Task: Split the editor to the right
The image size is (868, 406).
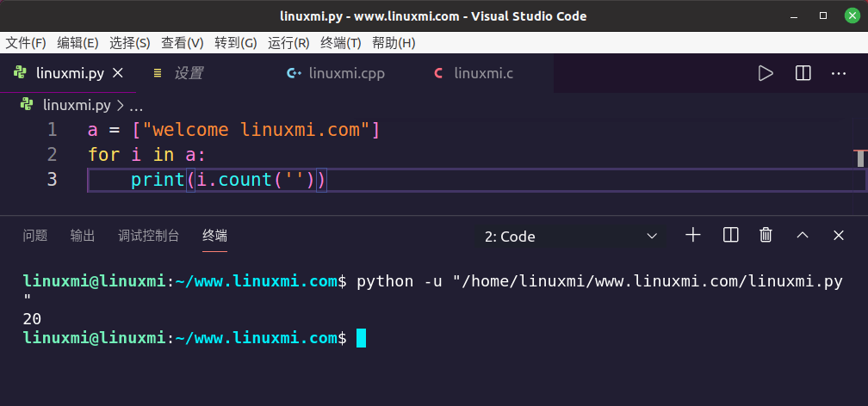Action: [803, 73]
